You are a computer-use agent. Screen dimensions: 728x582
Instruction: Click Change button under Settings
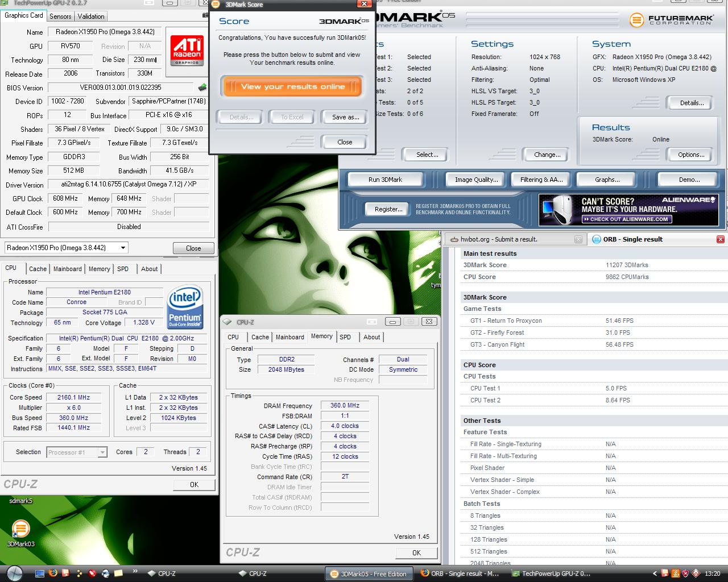click(547, 155)
